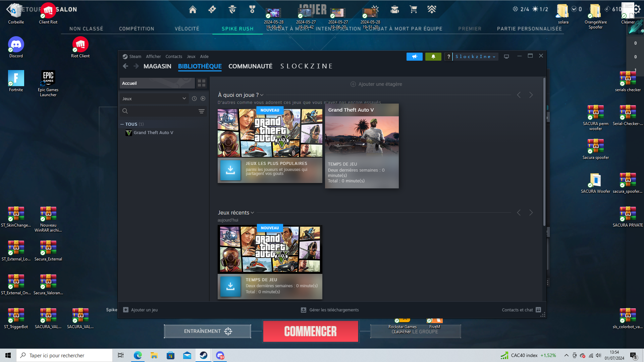The width and height of the screenshot is (644, 362).
Task: Select the Accueil library home button
Action: (x=157, y=83)
